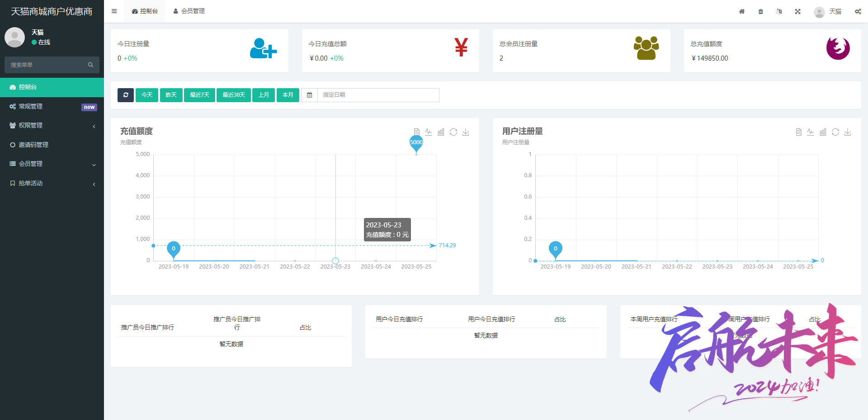Click the purple icon on 总充值额度
The image size is (868, 420).
point(838,48)
